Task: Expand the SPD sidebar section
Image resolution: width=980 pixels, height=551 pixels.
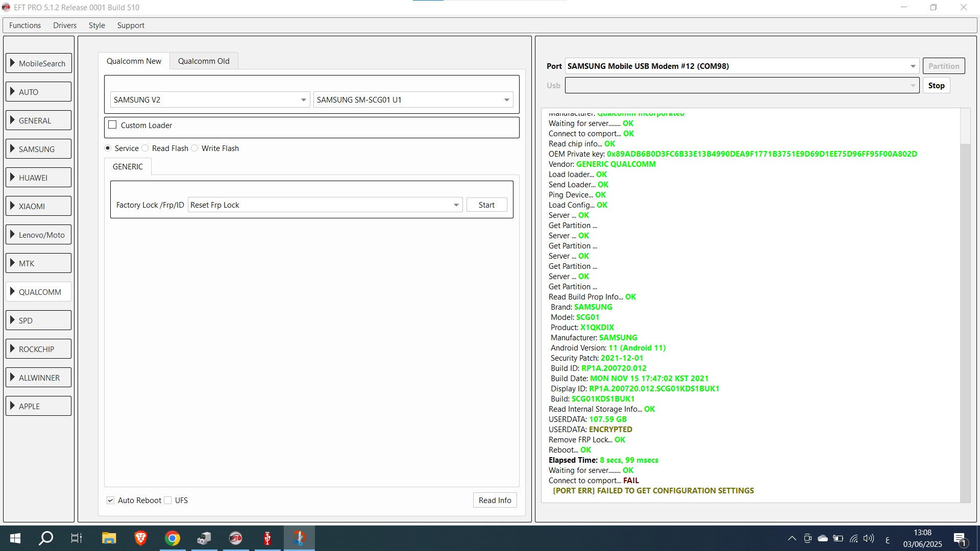Action: (39, 320)
